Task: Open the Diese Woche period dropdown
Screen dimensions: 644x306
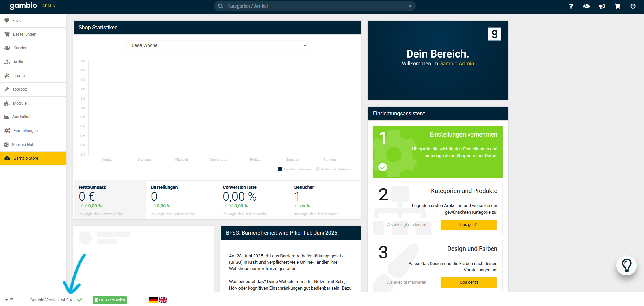Action: [x=217, y=45]
